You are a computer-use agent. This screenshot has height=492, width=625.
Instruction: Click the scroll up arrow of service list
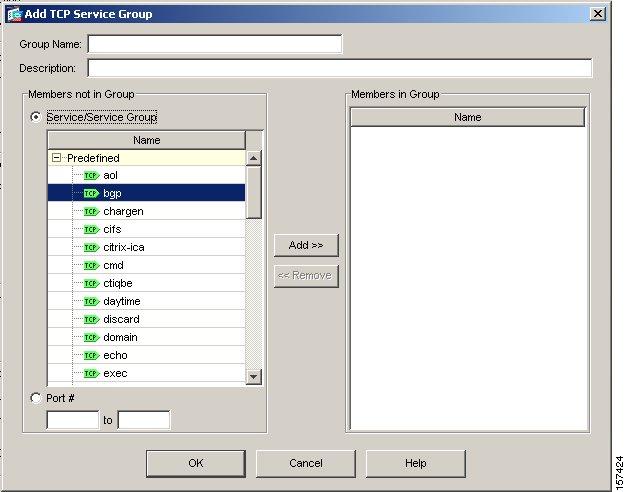coord(254,158)
